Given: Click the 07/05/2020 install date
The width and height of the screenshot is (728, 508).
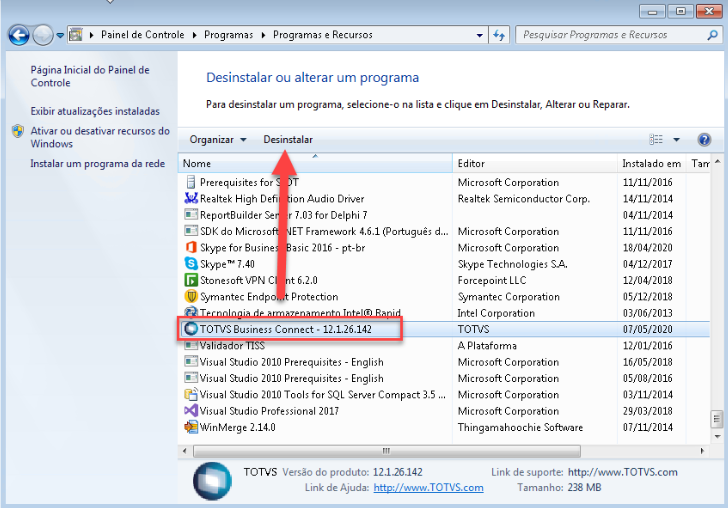Looking at the screenshot, I should pos(647,329).
